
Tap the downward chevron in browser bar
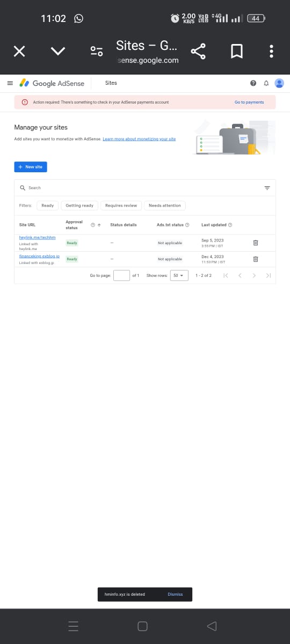[x=58, y=51]
